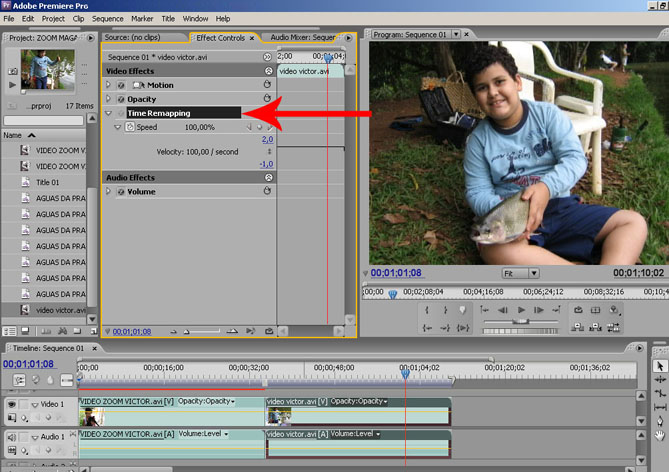Click Step Back in Program monitor
Image resolution: width=669 pixels, height=472 pixels.
(x=502, y=311)
